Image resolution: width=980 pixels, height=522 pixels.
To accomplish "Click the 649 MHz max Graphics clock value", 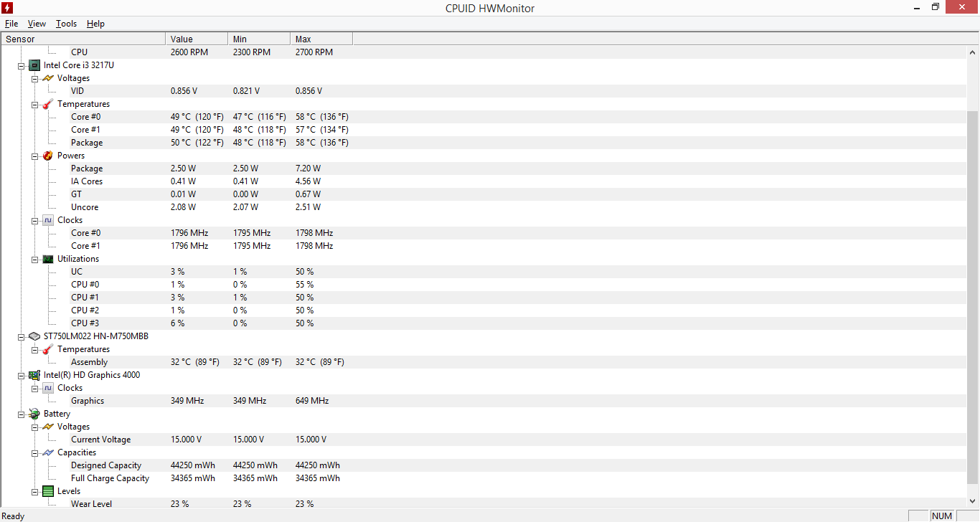I will (x=312, y=401).
